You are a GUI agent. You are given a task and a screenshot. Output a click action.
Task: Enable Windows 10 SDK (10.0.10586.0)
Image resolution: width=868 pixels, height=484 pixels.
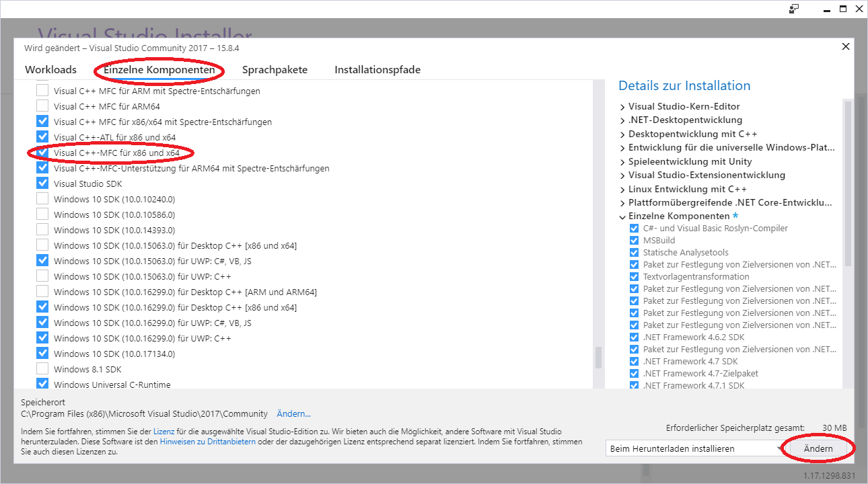click(x=42, y=214)
